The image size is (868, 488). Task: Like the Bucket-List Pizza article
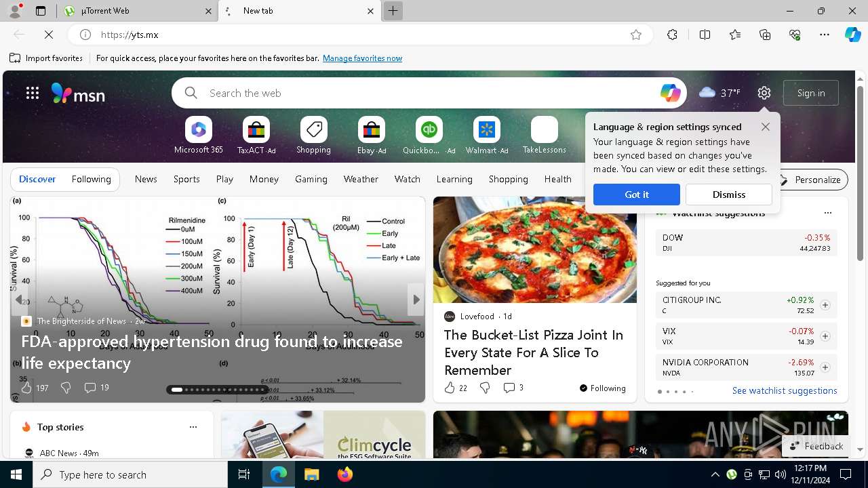pos(450,388)
